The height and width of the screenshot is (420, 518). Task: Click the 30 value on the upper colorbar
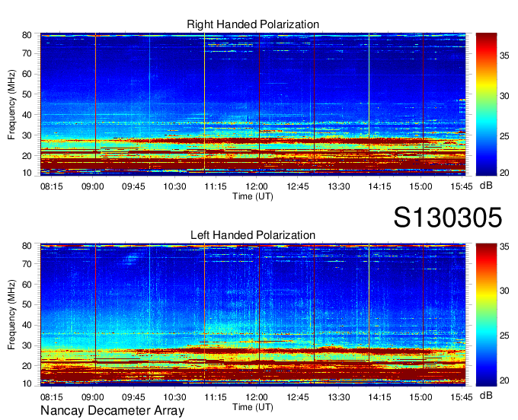(504, 96)
